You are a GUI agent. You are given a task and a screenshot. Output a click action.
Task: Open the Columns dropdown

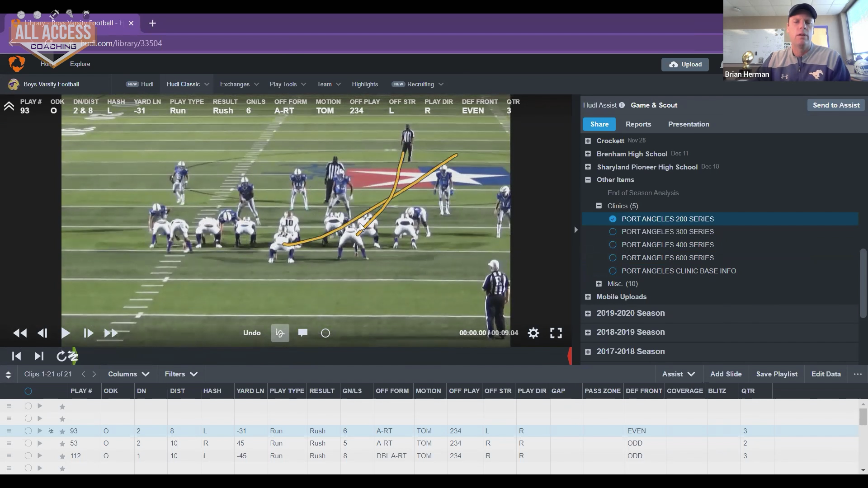(x=128, y=374)
